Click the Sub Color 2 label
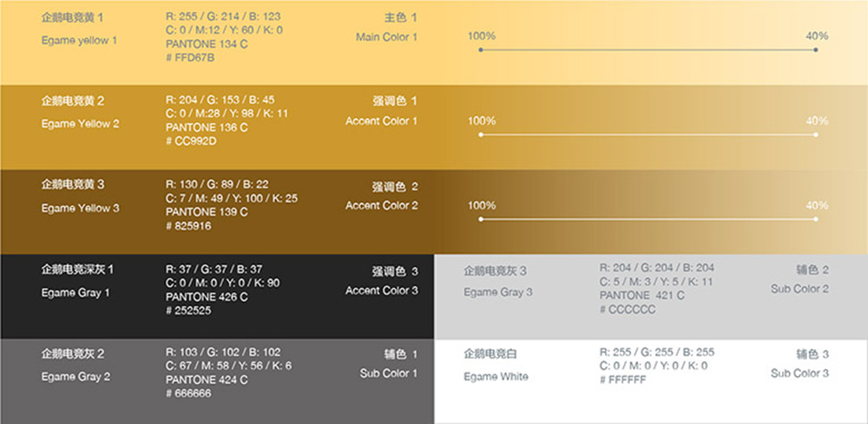 click(x=799, y=288)
